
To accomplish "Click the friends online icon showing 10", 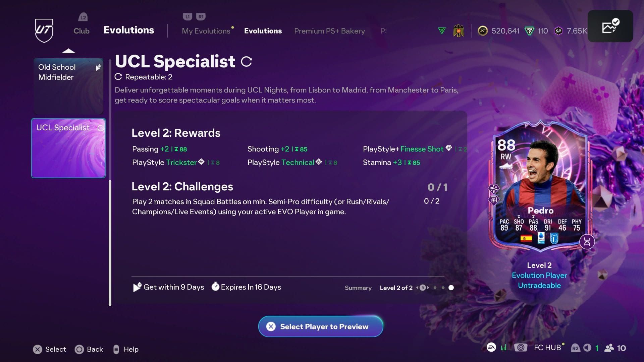I will click(x=609, y=348).
